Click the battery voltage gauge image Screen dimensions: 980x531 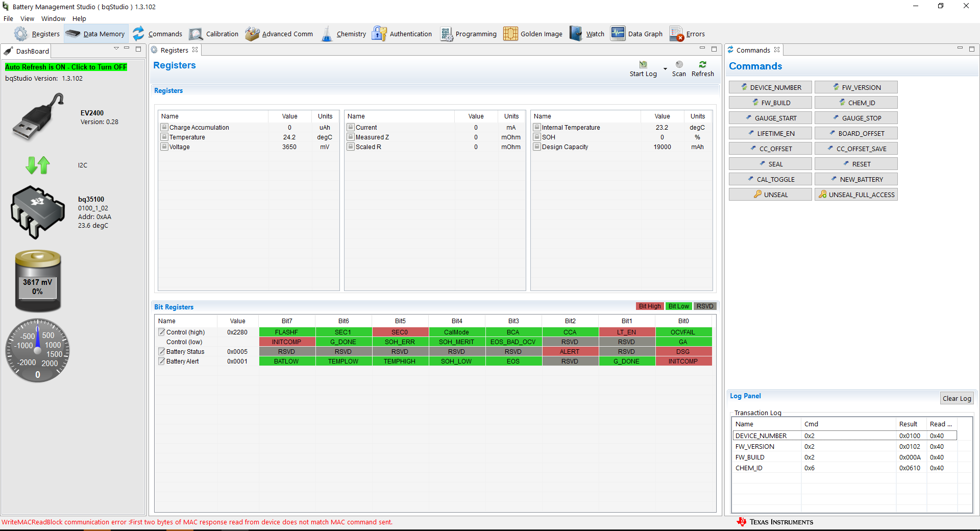pyautogui.click(x=38, y=281)
